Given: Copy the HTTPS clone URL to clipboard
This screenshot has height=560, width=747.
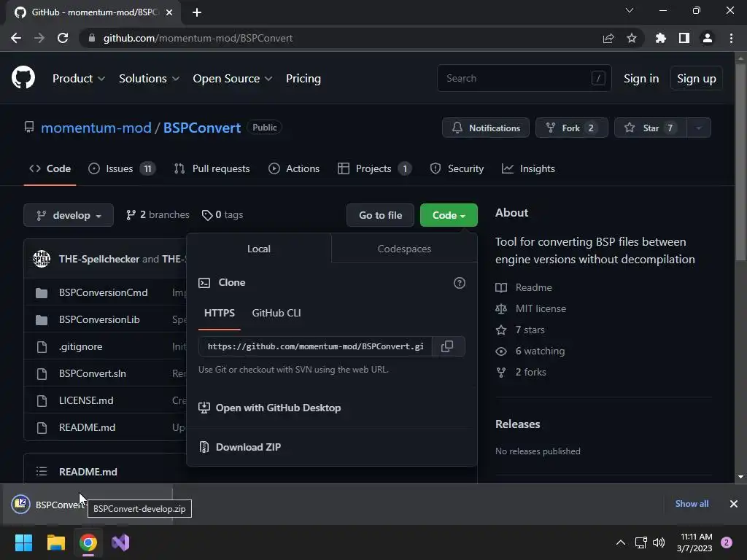Looking at the screenshot, I should 447,346.
